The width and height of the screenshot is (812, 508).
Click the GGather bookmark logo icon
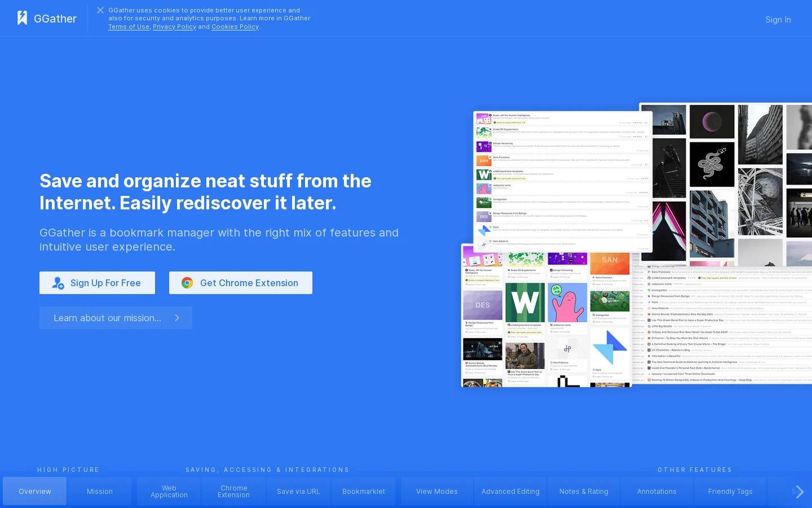tap(22, 18)
